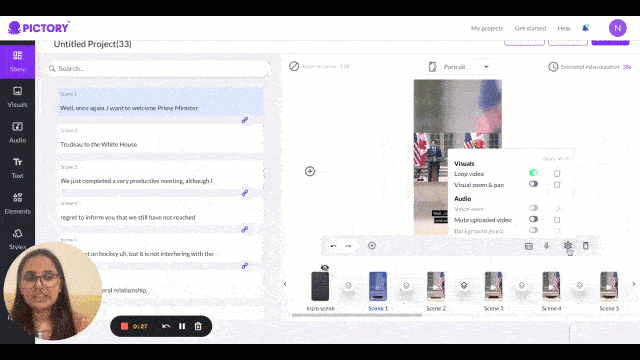640x360 pixels.
Task: Undo the last edit in the scene toolbar
Action: tap(333, 246)
